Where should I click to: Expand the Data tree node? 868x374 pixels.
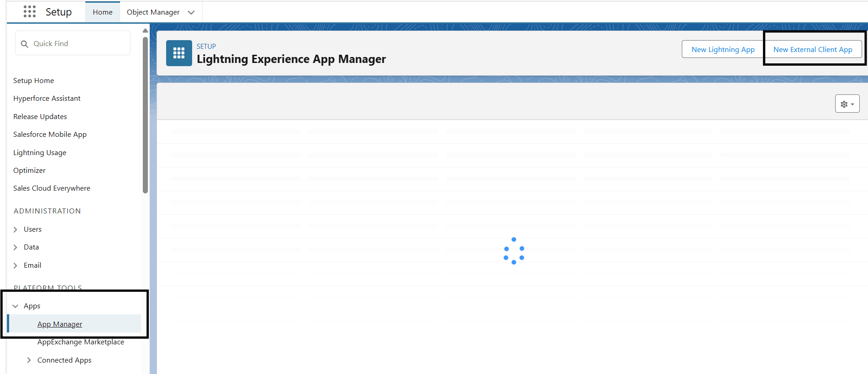click(x=16, y=247)
